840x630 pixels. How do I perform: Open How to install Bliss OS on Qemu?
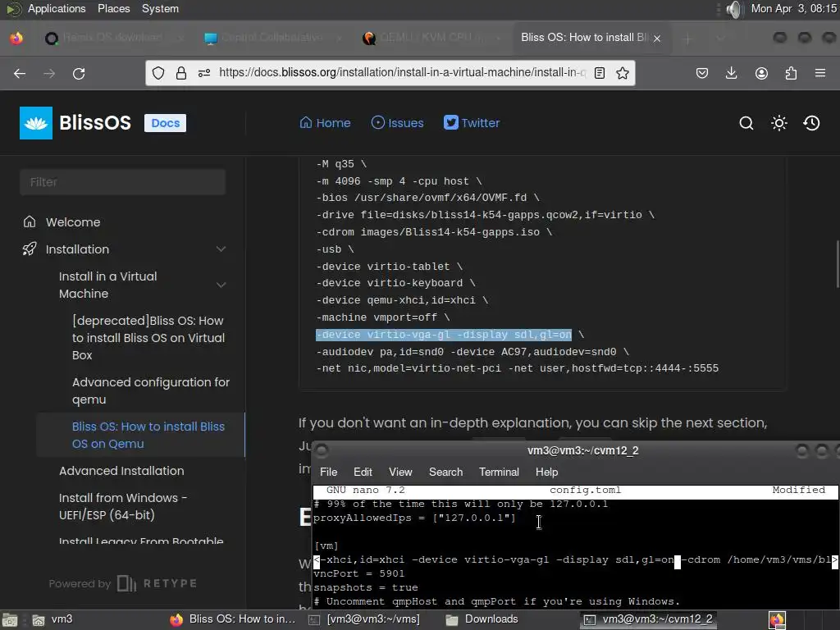click(148, 435)
